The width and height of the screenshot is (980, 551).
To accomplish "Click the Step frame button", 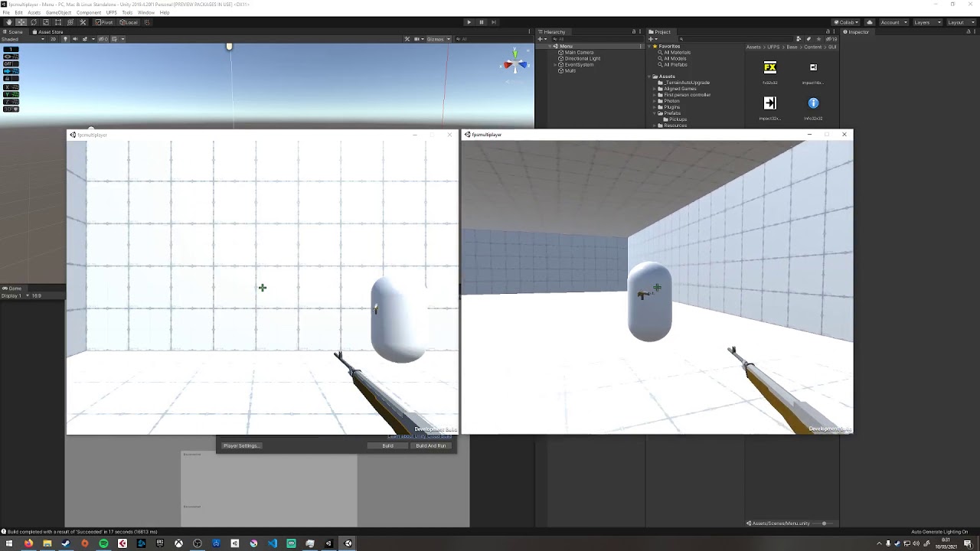I will (x=494, y=22).
